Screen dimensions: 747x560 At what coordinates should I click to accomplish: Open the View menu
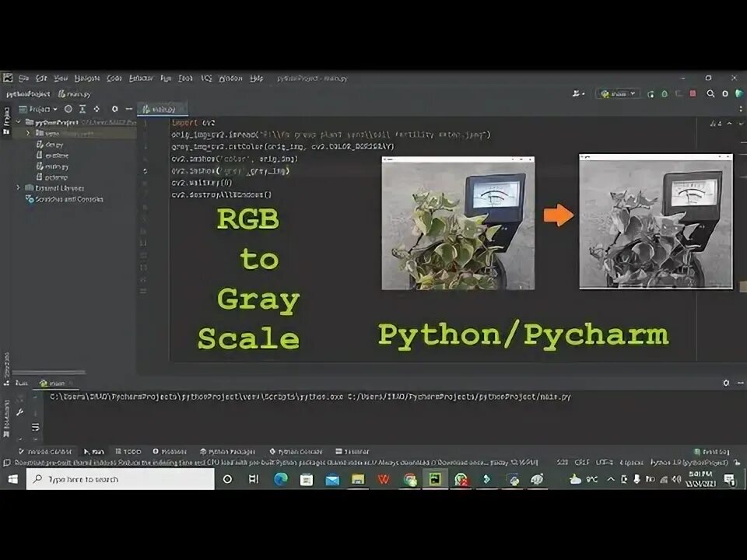(x=61, y=78)
